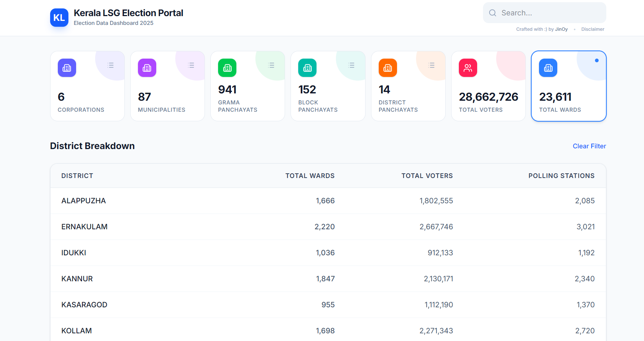644x341 pixels.
Task: Click the orange District Panchayats building icon
Action: [388, 68]
